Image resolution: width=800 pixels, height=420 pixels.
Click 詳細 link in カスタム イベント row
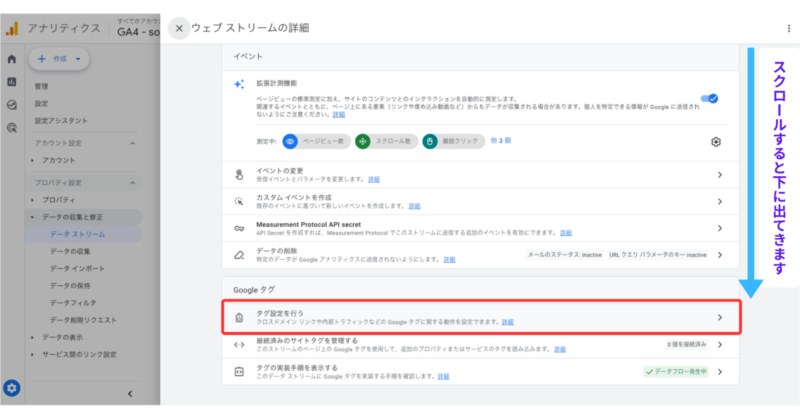[414, 206]
